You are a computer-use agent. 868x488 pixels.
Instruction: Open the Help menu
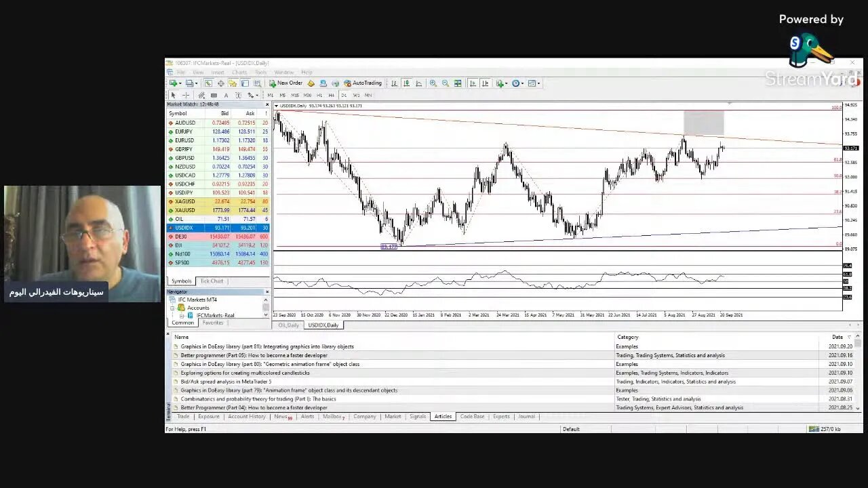[307, 72]
